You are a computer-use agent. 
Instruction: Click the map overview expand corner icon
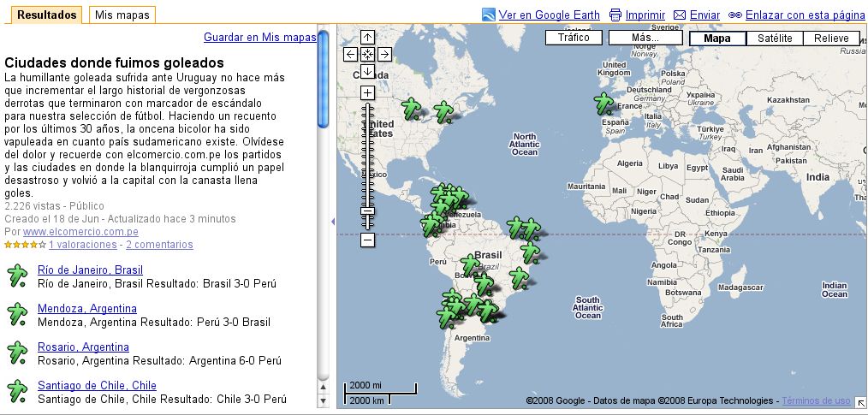[861, 402]
